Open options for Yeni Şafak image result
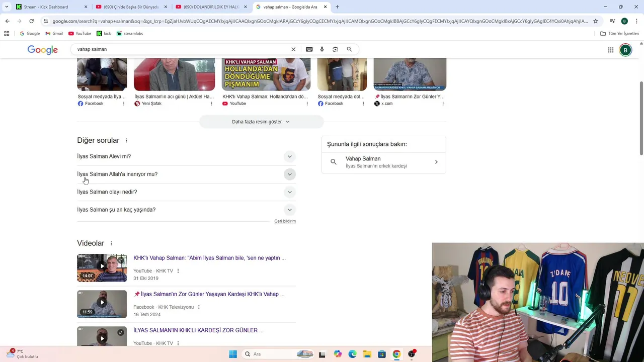 [x=211, y=104]
